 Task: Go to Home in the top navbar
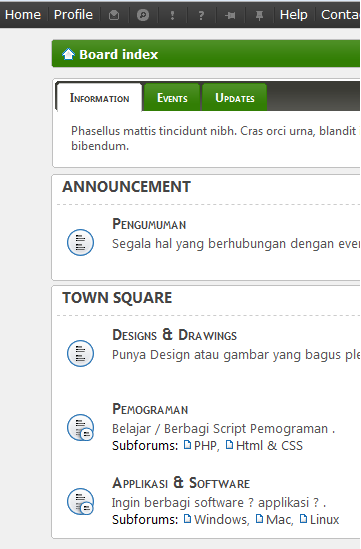23,15
